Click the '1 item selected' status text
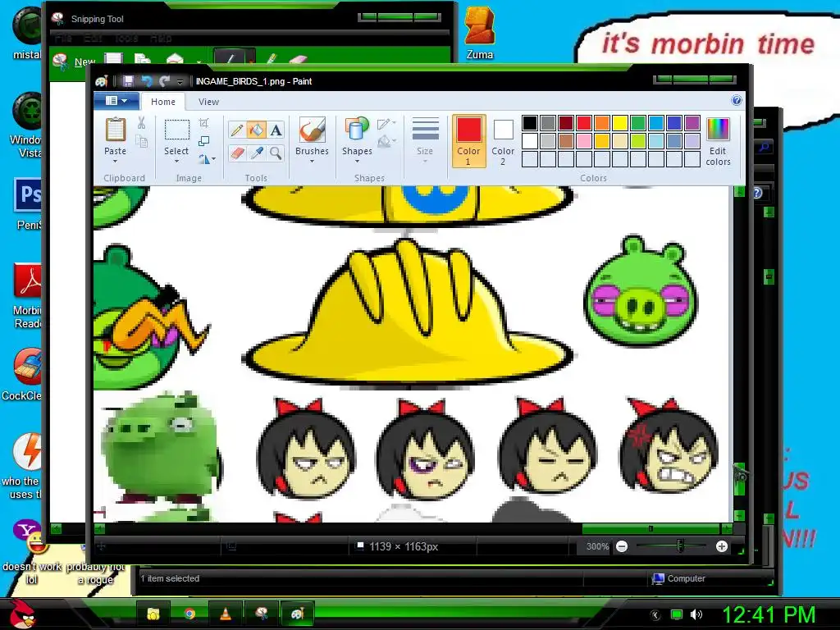 (170, 578)
